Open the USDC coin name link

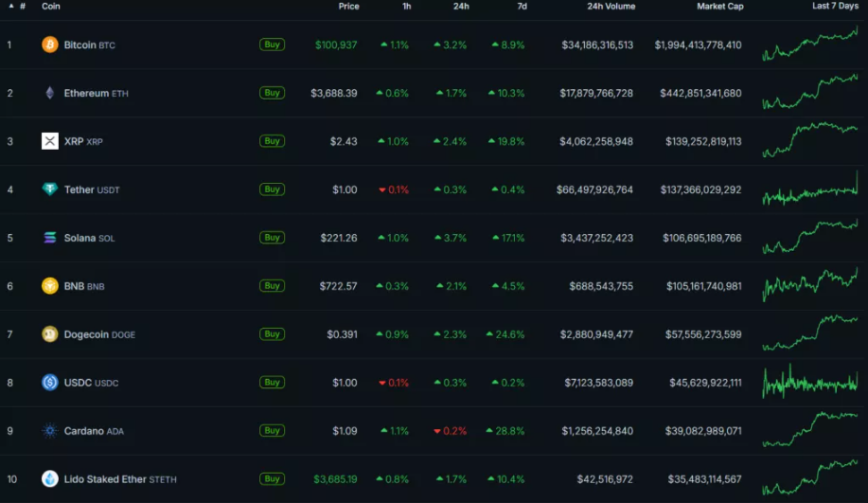click(x=91, y=383)
